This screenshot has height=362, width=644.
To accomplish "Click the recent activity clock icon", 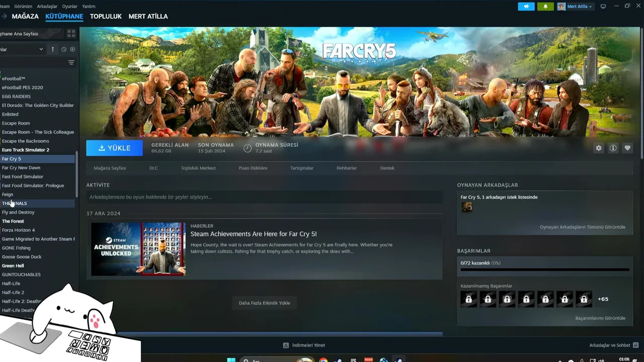I will pyautogui.click(x=64, y=49).
